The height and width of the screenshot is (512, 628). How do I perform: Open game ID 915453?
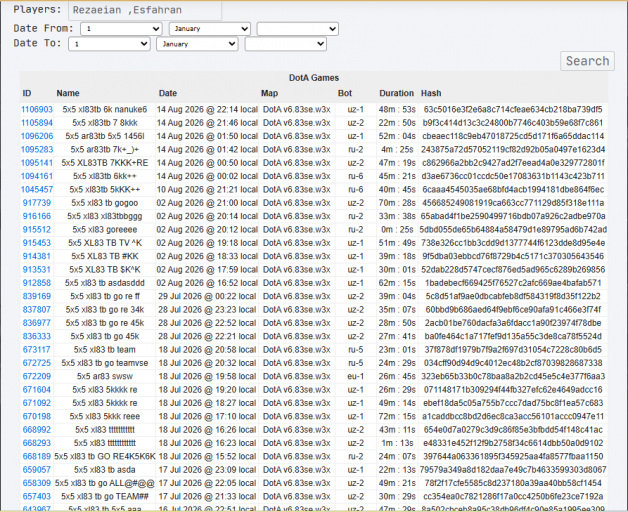[37, 243]
